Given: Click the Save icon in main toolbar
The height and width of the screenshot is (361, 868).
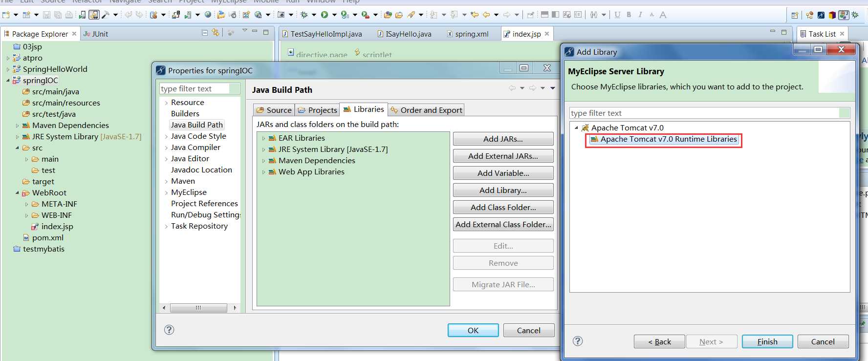Looking at the screenshot, I should pyautogui.click(x=47, y=15).
